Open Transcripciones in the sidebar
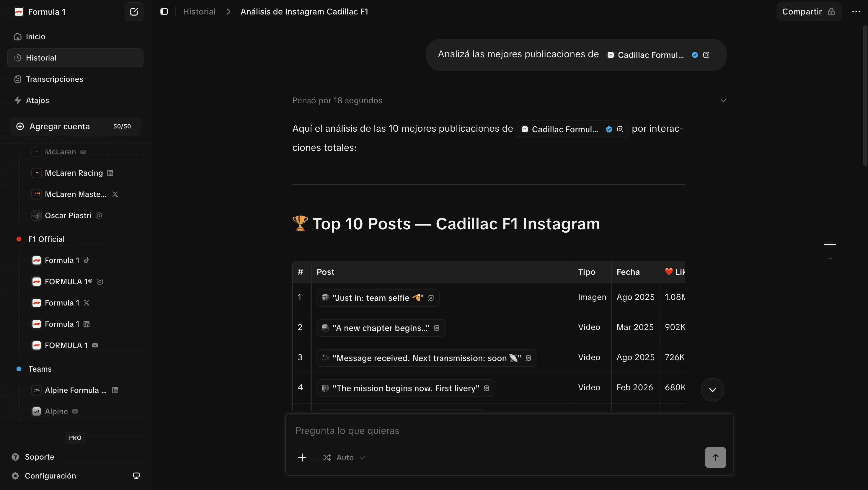Image resolution: width=868 pixels, height=490 pixels. click(75, 79)
